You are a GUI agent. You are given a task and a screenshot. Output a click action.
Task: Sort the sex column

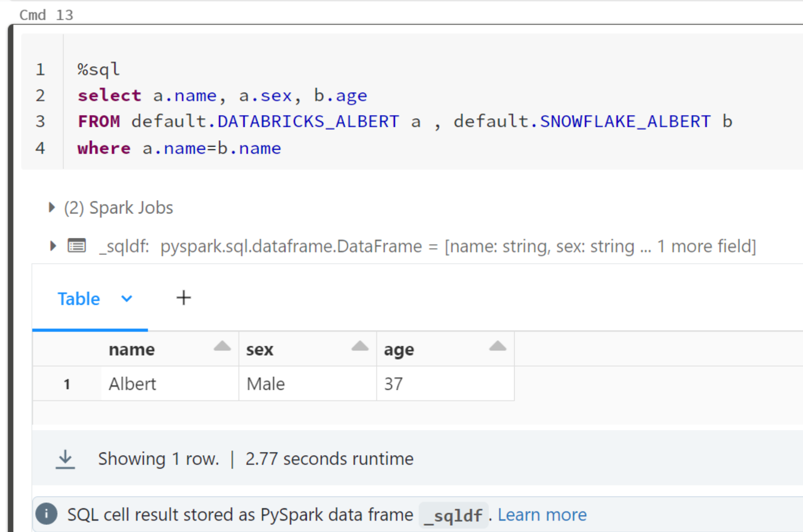(x=359, y=347)
